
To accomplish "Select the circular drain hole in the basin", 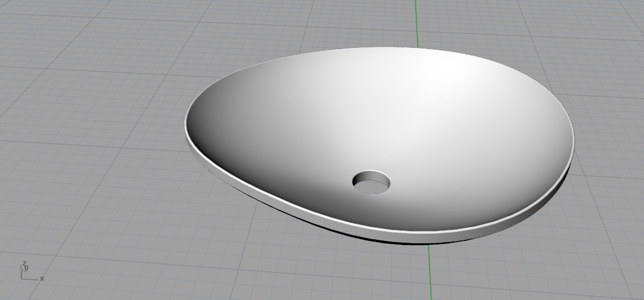I will pyautogui.click(x=371, y=182).
